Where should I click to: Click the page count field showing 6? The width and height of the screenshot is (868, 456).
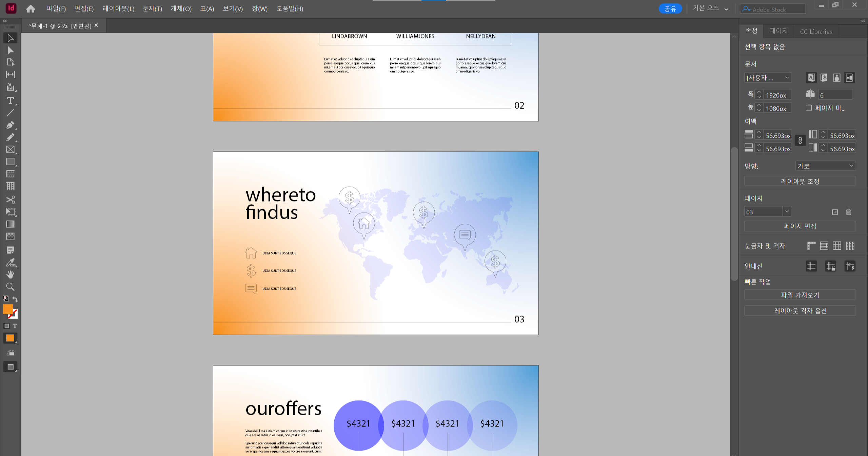pyautogui.click(x=835, y=95)
